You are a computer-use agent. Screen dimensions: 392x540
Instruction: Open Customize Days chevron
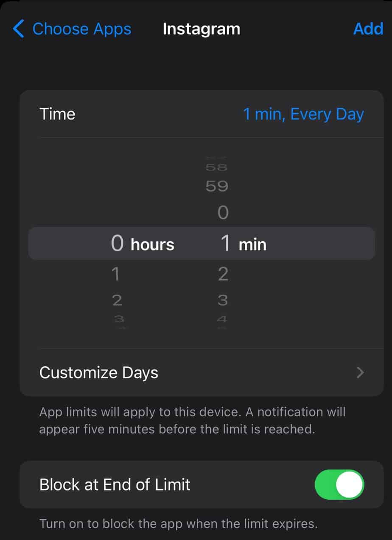coord(360,373)
